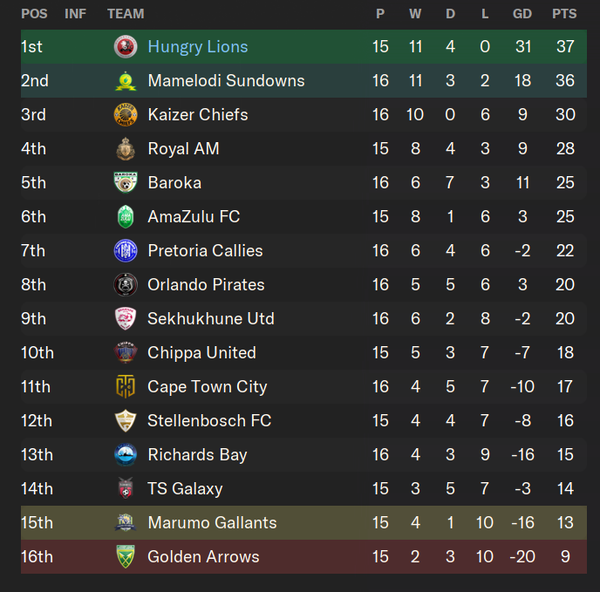The height and width of the screenshot is (592, 600).
Task: Open the Hungry Lions team link
Action: pyautogui.click(x=198, y=47)
